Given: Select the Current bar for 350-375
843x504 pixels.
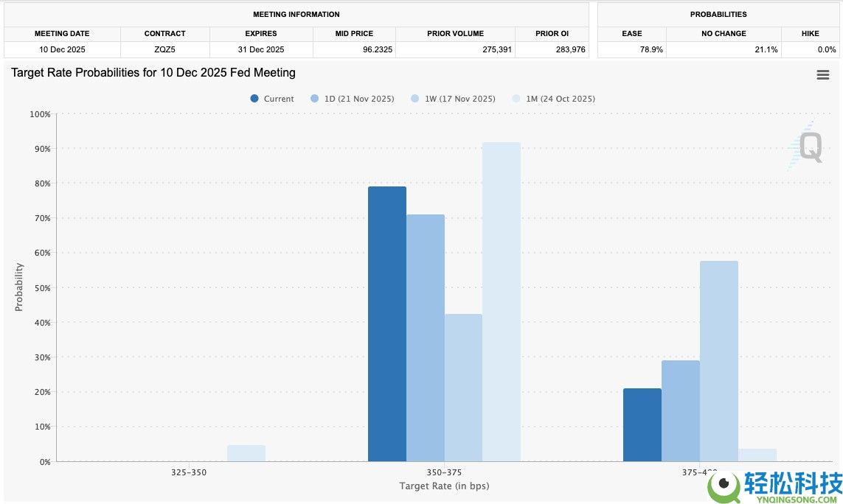Looking at the screenshot, I should (x=386, y=323).
